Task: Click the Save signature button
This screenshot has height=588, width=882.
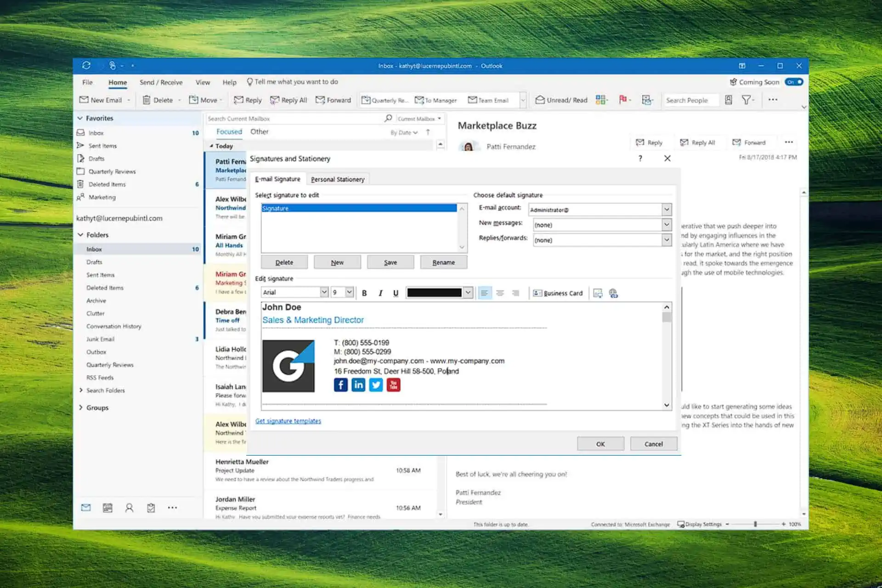Action: click(390, 262)
